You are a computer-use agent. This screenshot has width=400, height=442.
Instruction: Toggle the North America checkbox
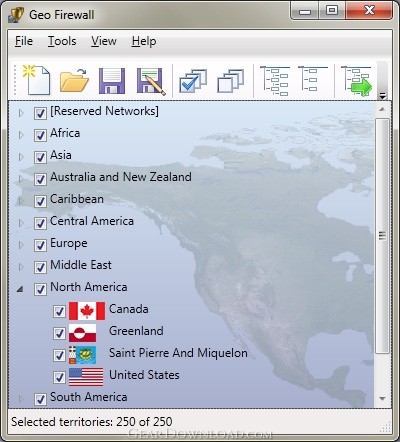40,289
